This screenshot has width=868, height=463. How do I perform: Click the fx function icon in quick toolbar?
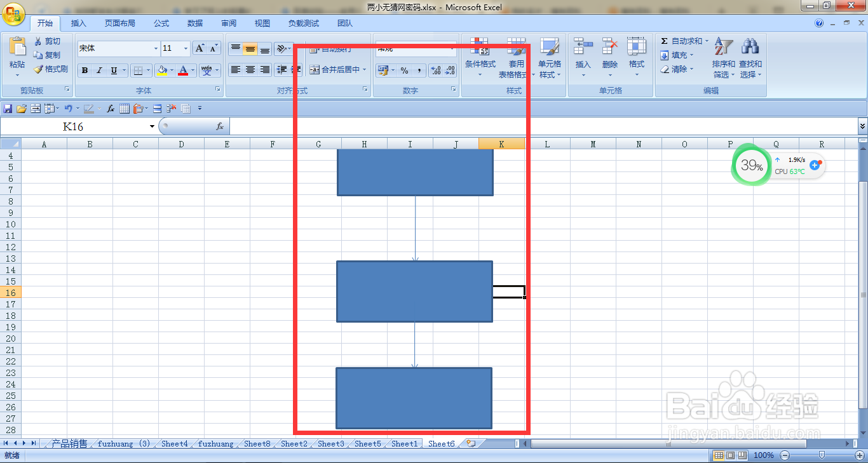pos(110,109)
